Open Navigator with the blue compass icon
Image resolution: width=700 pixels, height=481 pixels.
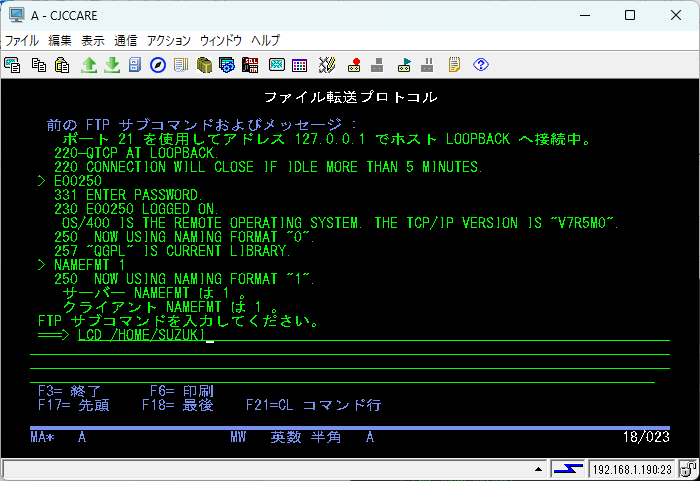coord(158,65)
